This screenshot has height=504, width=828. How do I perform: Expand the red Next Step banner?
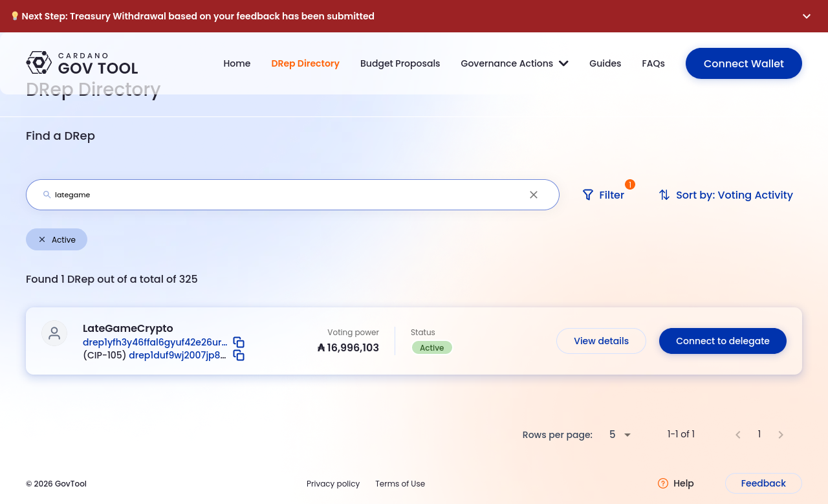807,16
